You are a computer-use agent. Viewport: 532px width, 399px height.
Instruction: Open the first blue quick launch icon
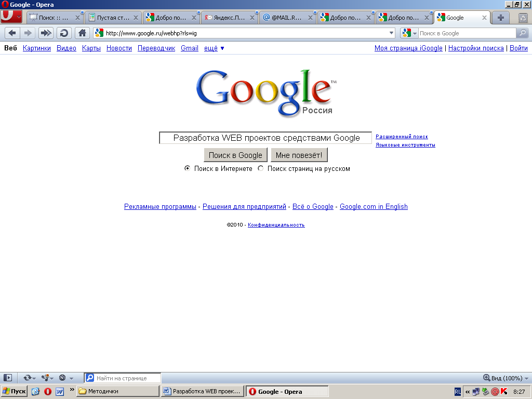(36, 391)
